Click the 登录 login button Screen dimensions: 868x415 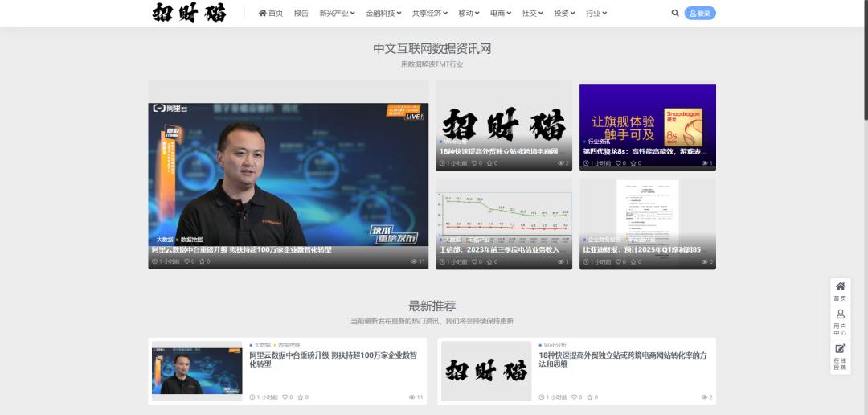pos(700,14)
